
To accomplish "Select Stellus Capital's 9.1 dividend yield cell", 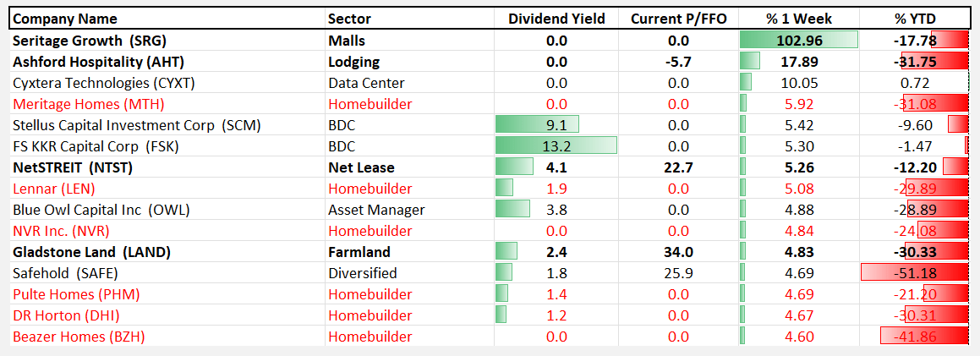I will [538, 125].
